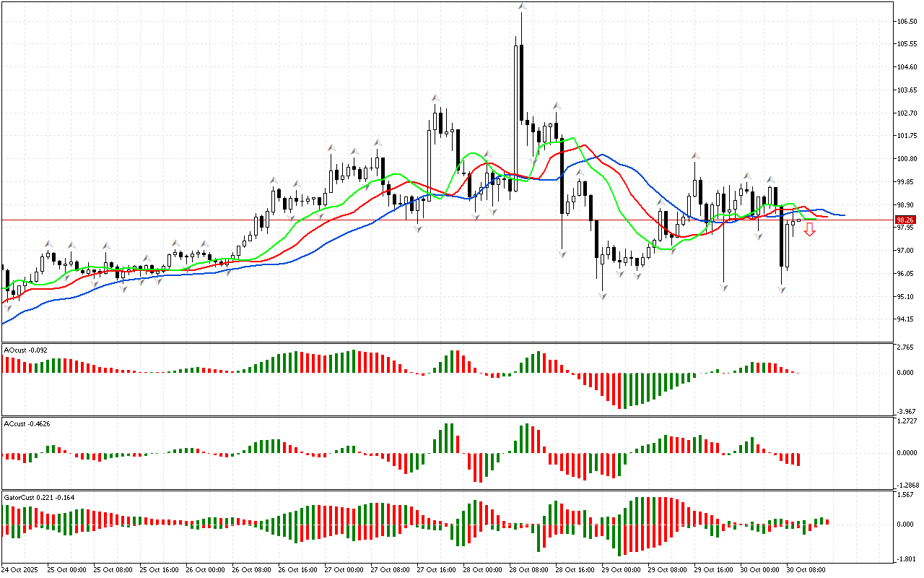
Task: Click the 94.15 price scale label
Action: point(905,319)
